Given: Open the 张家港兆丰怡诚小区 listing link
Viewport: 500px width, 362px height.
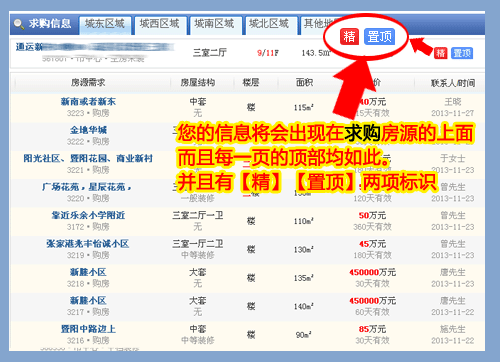Looking at the screenshot, I should point(88,243).
